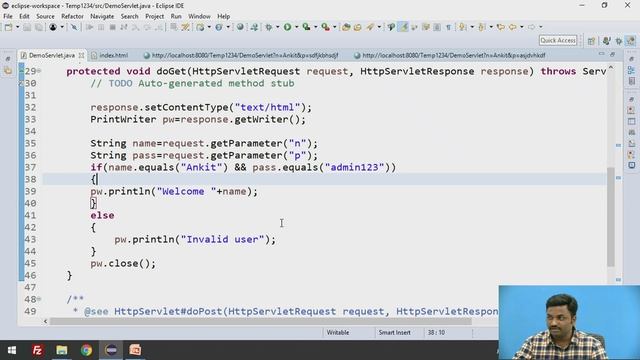This screenshot has width=640, height=360.
Task: Click the Open Perspective icon
Action: coord(591,41)
